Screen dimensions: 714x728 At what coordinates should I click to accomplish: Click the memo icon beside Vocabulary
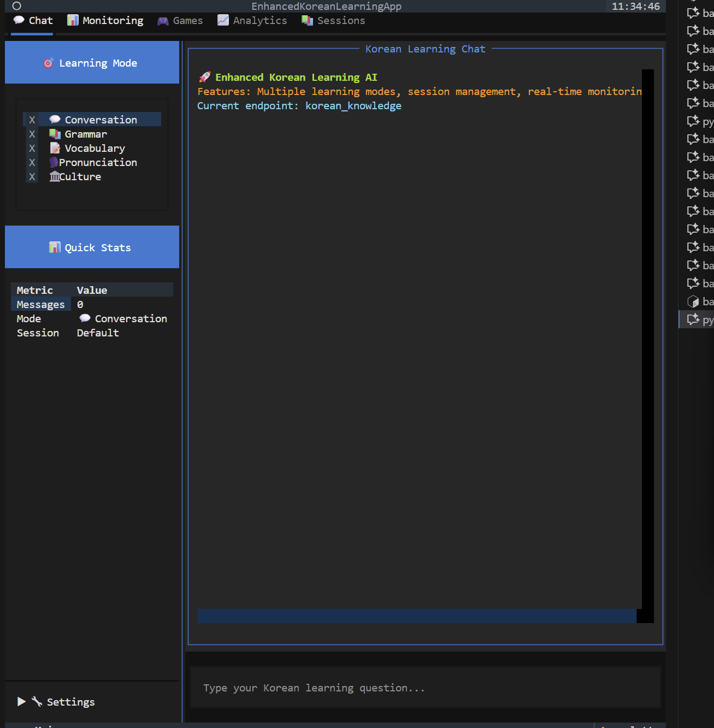click(55, 148)
